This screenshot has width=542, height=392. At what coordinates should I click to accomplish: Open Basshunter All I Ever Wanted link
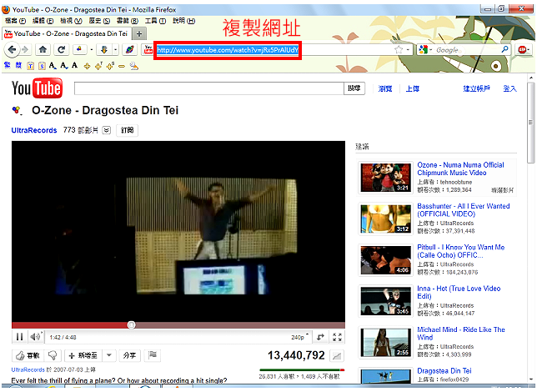coord(463,210)
